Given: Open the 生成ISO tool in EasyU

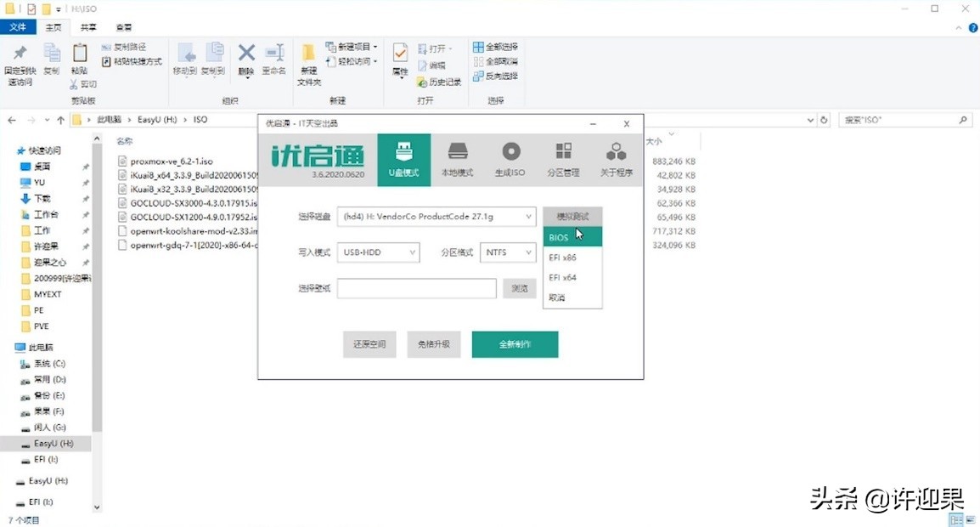Looking at the screenshot, I should click(510, 159).
